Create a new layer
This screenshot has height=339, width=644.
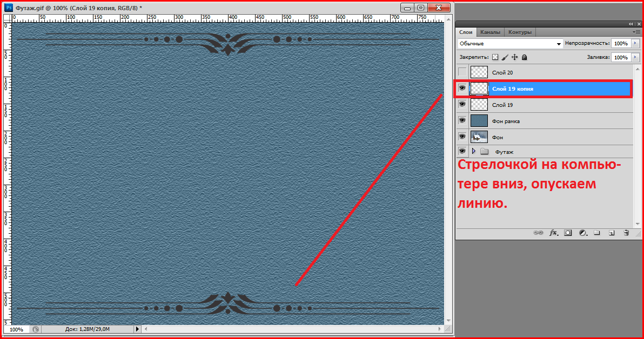click(x=612, y=233)
